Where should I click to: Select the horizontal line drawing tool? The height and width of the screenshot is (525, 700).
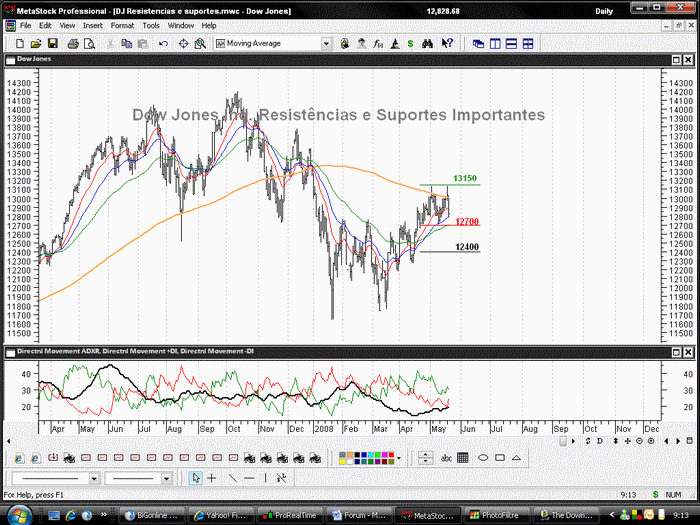tap(249, 478)
